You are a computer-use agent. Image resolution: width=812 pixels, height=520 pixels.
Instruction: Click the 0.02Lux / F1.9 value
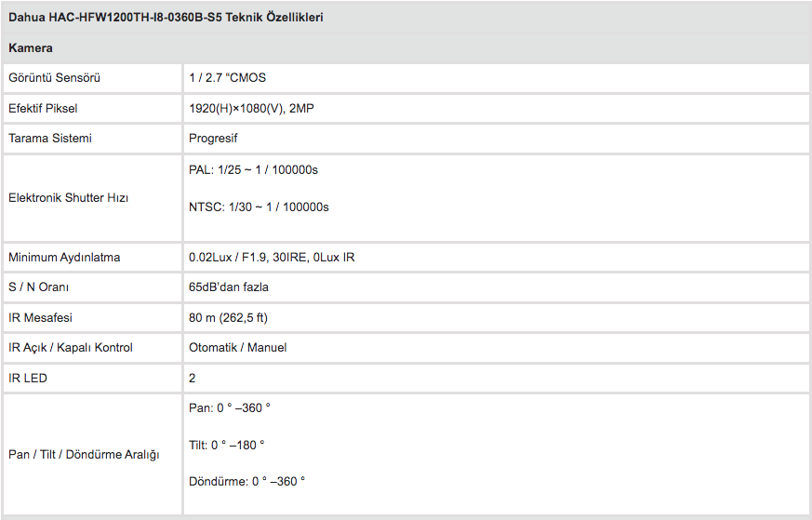tap(272, 258)
